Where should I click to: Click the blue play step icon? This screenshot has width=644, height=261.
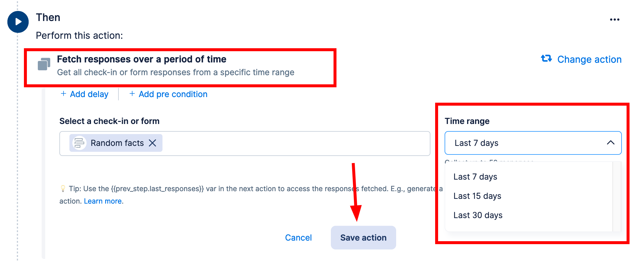coord(18,22)
